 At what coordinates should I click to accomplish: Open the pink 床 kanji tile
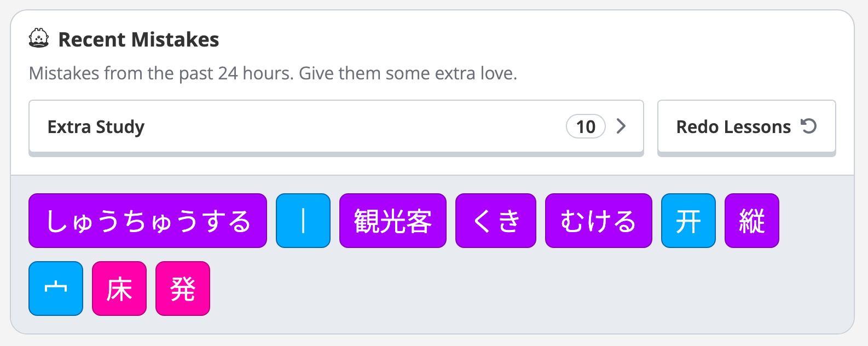pyautogui.click(x=119, y=289)
